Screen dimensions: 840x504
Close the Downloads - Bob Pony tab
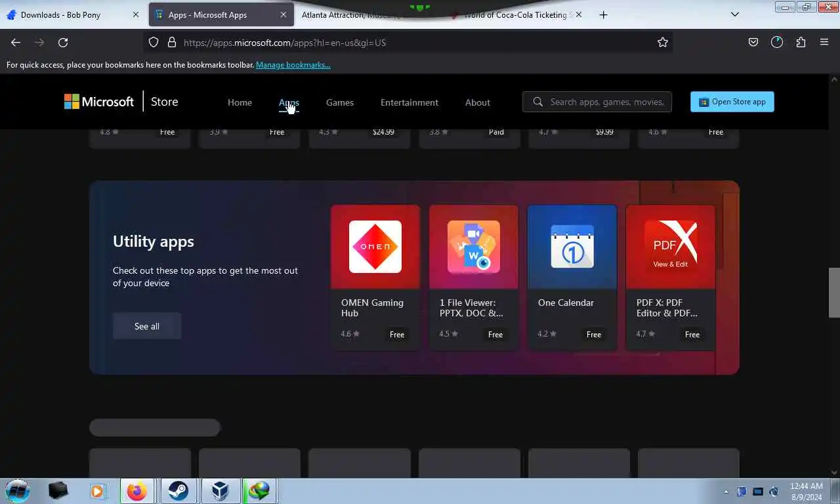click(x=136, y=14)
